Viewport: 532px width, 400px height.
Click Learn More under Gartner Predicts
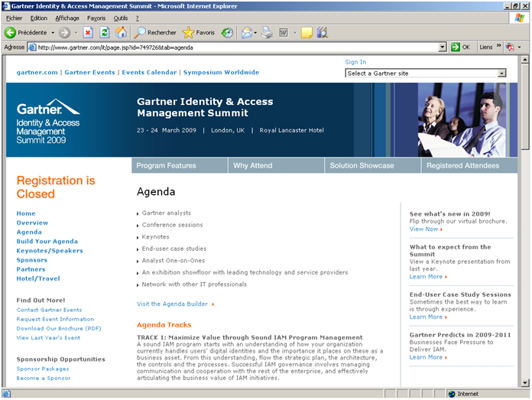pos(426,357)
